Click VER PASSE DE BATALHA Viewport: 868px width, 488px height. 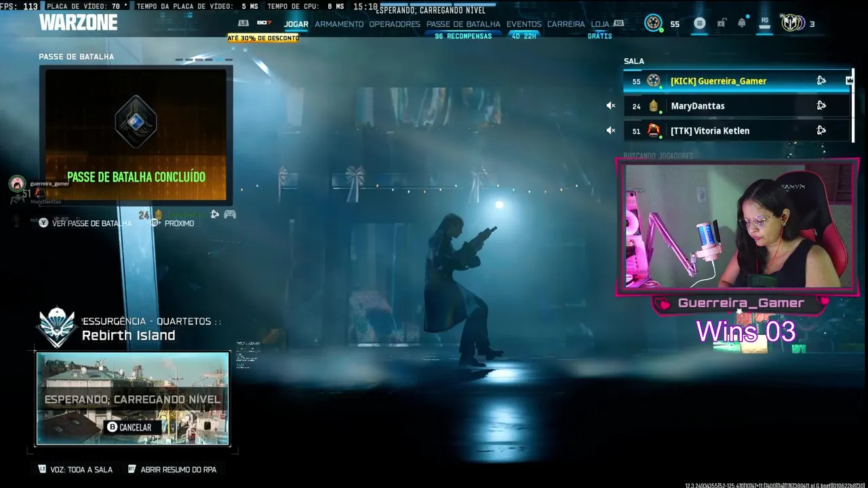[85, 223]
